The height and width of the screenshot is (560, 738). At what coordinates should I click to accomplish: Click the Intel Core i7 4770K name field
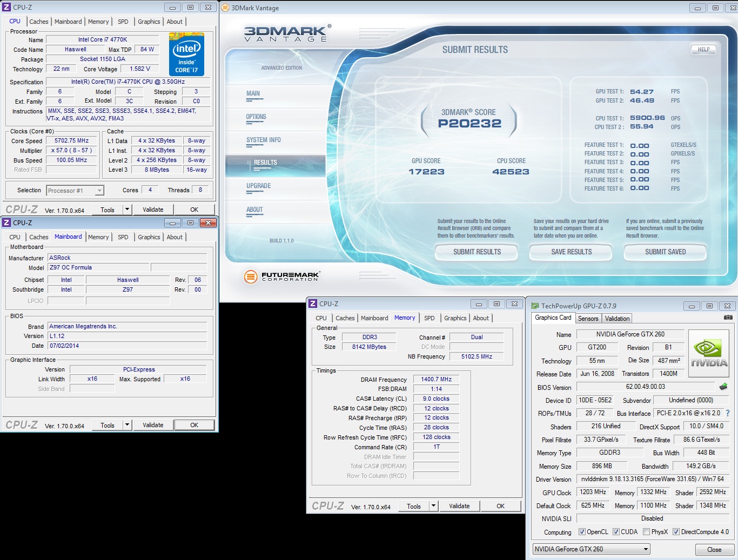click(103, 39)
